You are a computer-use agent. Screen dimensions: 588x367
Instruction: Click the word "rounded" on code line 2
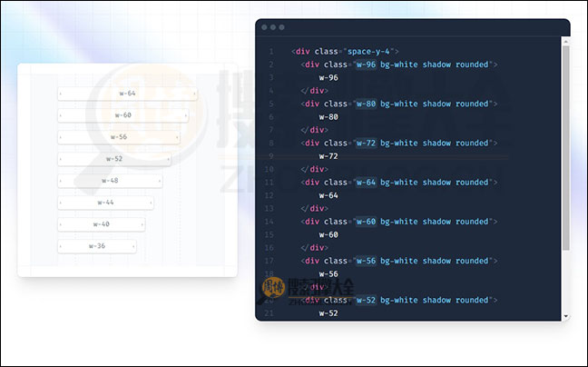point(472,64)
